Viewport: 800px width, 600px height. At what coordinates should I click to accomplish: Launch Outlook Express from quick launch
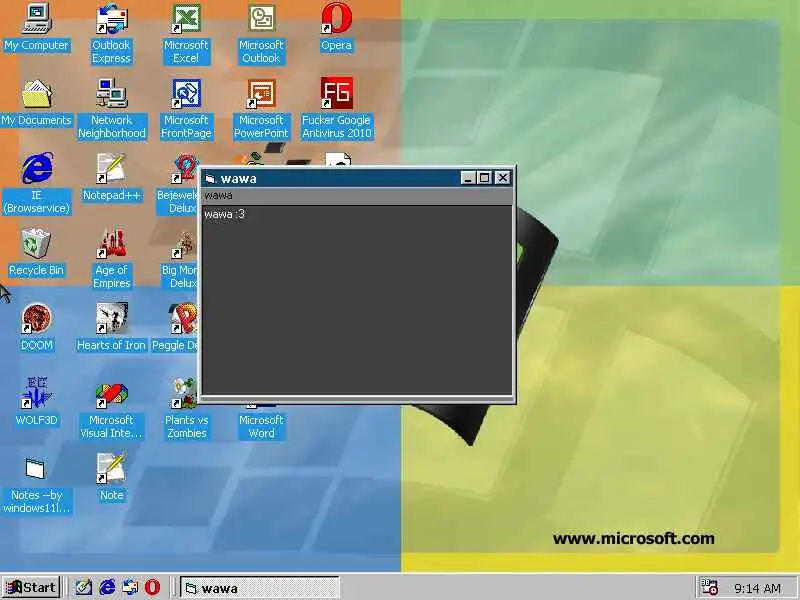130,588
